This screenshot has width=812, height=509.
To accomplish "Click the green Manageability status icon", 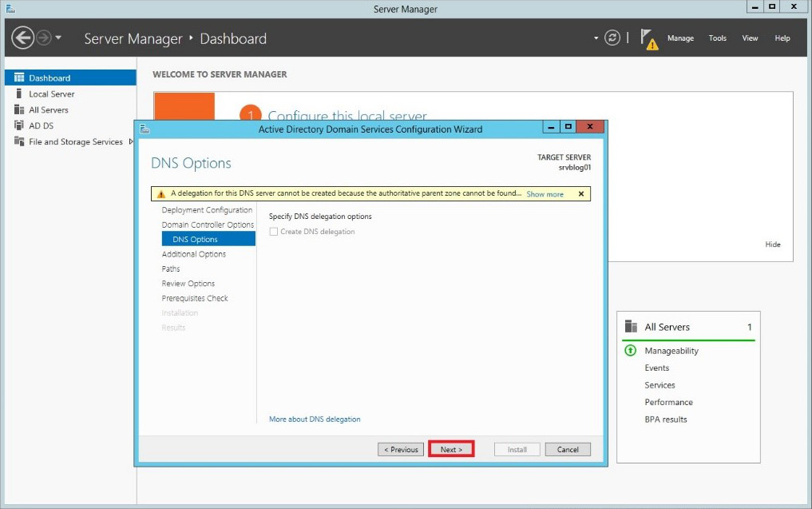I will click(x=630, y=351).
